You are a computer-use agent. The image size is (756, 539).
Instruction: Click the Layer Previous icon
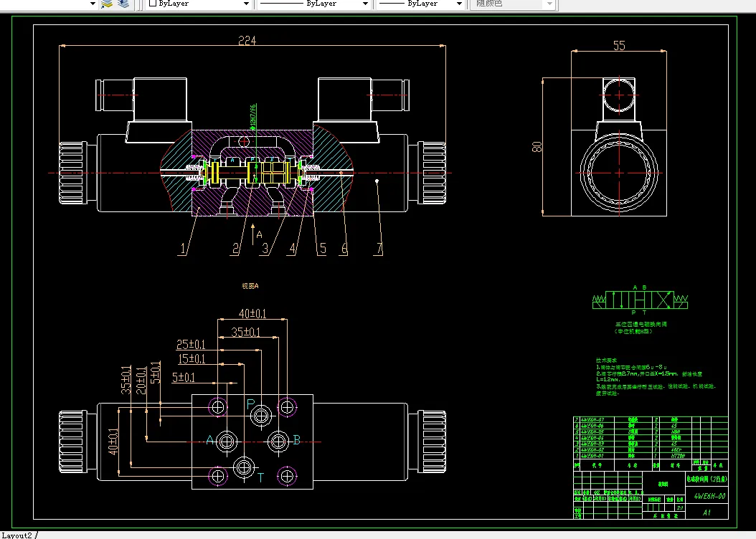click(x=123, y=4)
